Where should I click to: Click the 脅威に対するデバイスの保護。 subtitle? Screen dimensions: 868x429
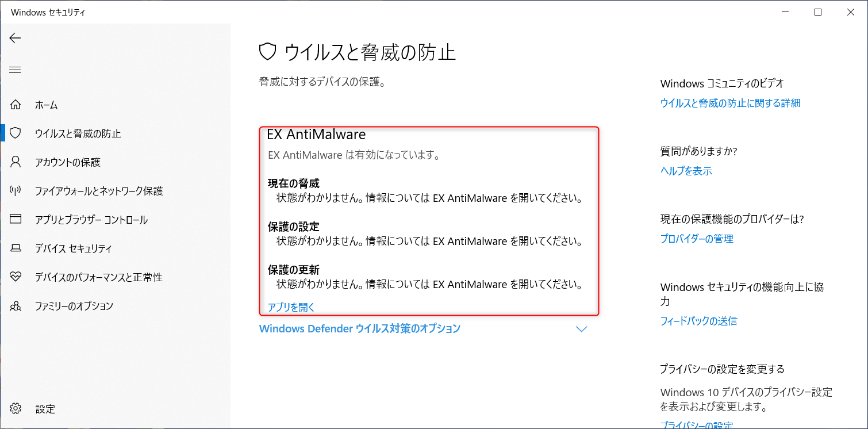click(322, 82)
